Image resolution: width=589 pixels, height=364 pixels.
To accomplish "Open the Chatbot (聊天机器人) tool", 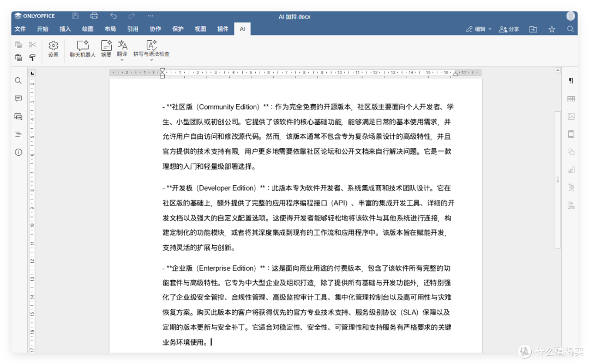I will [x=83, y=49].
